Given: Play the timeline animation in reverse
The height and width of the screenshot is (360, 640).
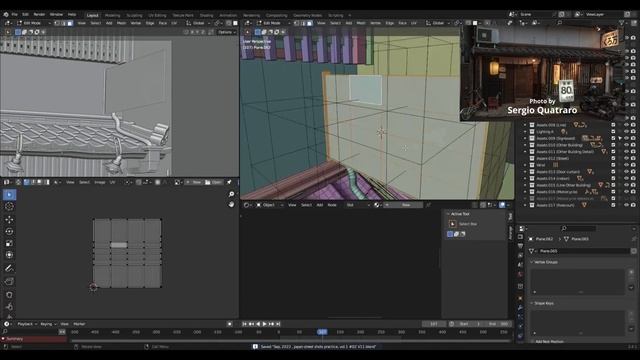Looking at the screenshot, I should click(258, 324).
